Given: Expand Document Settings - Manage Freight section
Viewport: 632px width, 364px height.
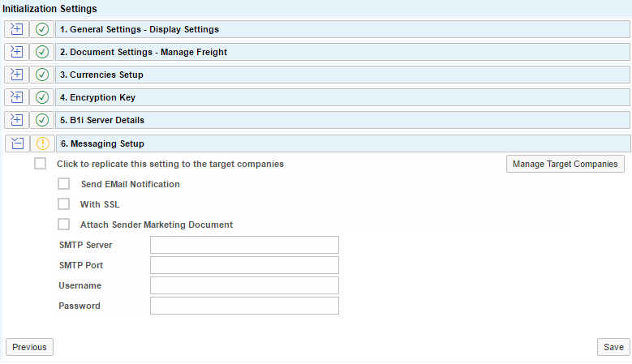Looking at the screenshot, I should [16, 52].
